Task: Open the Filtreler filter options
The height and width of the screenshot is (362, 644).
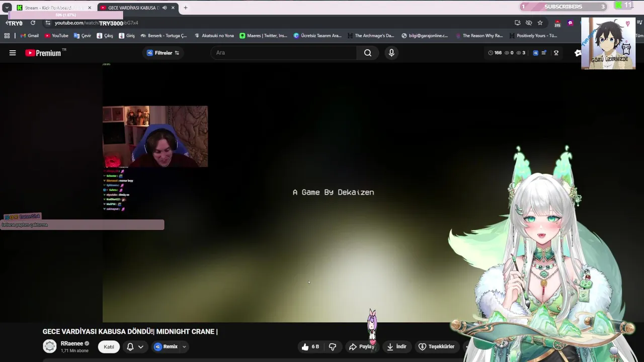Action: pos(163,53)
